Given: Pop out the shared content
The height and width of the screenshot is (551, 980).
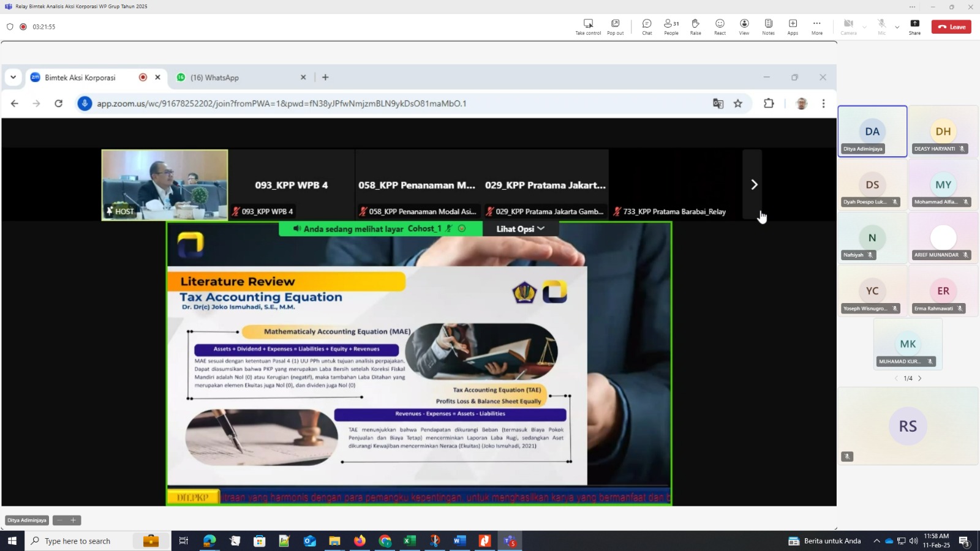Looking at the screenshot, I should (615, 26).
